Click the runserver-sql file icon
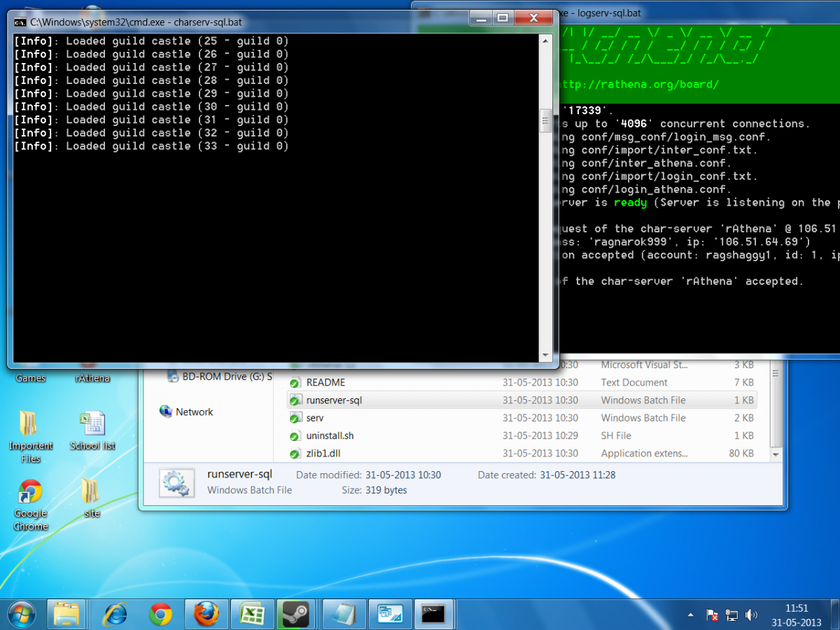840x630 pixels. click(x=295, y=400)
